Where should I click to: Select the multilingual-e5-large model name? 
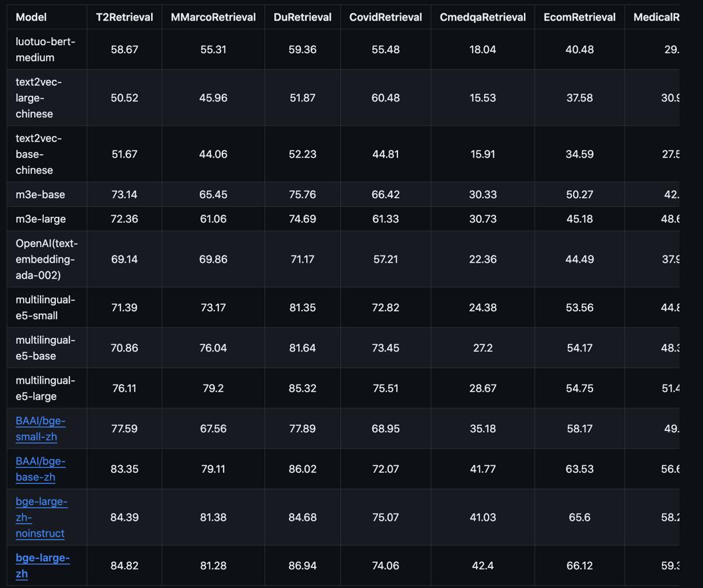click(45, 388)
